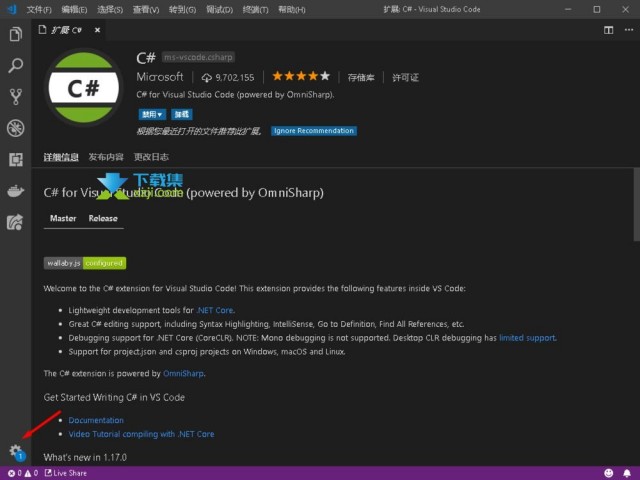Open the 查看(V) menu

click(146, 9)
